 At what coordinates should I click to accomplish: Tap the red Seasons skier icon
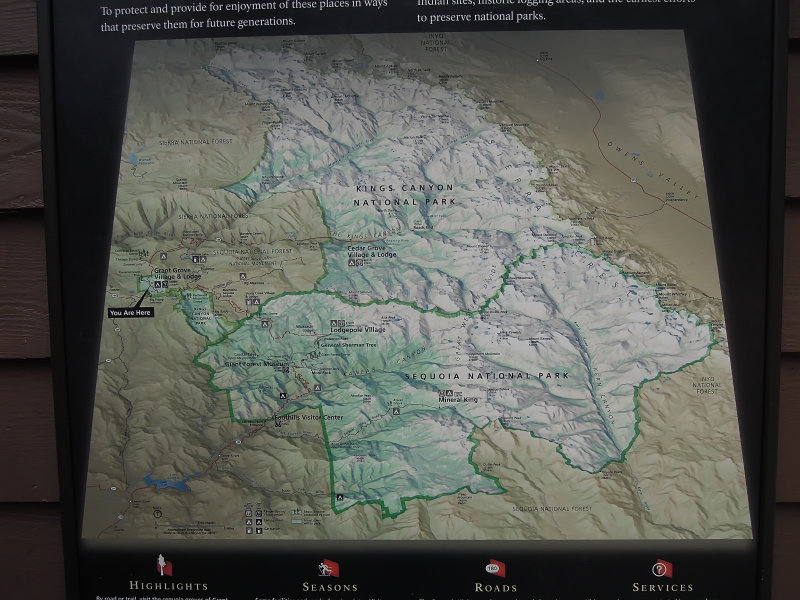(x=329, y=568)
